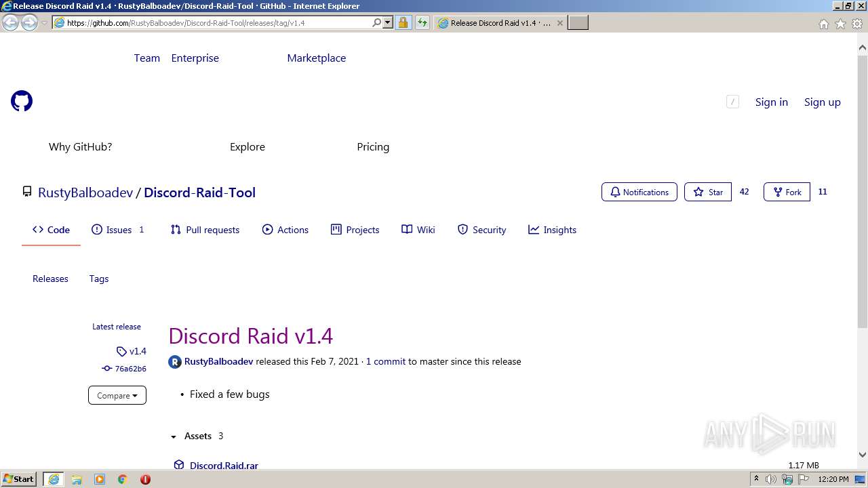The width and height of the screenshot is (868, 488).
Task: Open the address bar dropdown arrow
Action: click(388, 22)
